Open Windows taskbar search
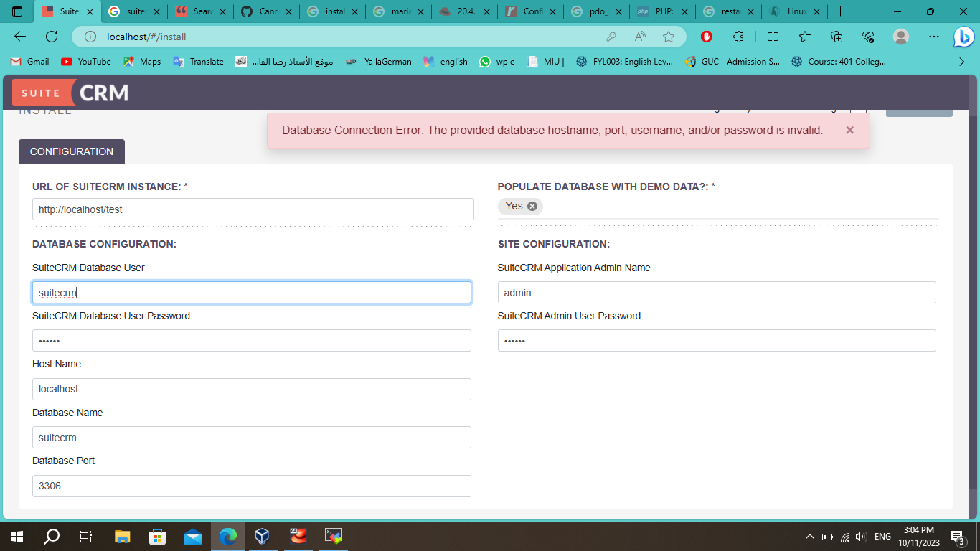This screenshot has height=551, width=980. pyautogui.click(x=52, y=536)
